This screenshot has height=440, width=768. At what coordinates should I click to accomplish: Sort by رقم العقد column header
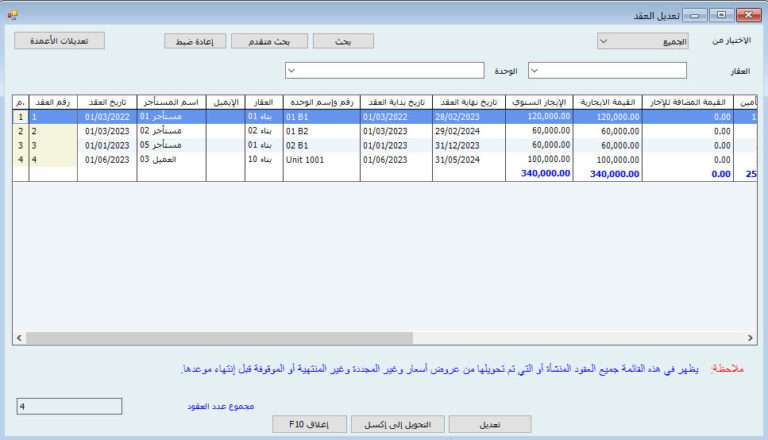[x=53, y=102]
